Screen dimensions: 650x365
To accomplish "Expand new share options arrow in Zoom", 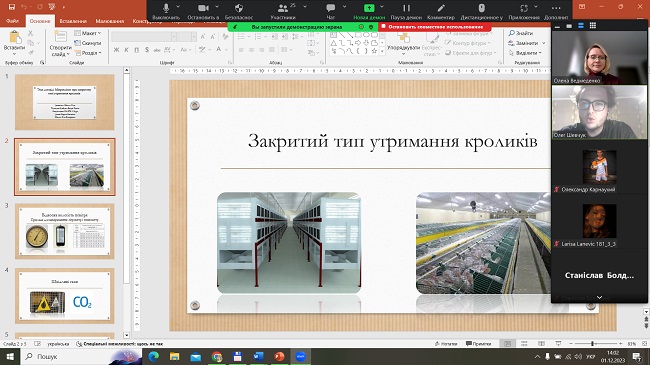I will (382, 7).
